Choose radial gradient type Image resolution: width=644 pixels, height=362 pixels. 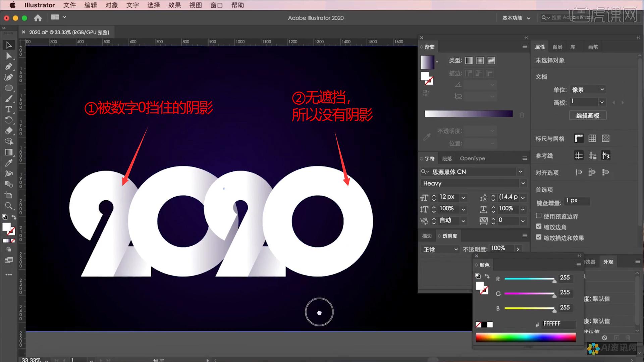point(480,60)
